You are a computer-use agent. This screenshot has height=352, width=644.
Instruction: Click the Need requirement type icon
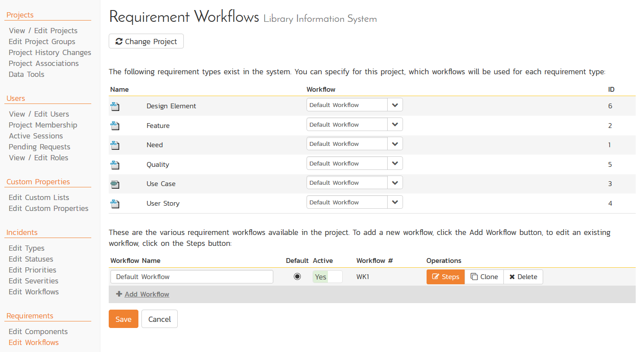[x=115, y=145]
